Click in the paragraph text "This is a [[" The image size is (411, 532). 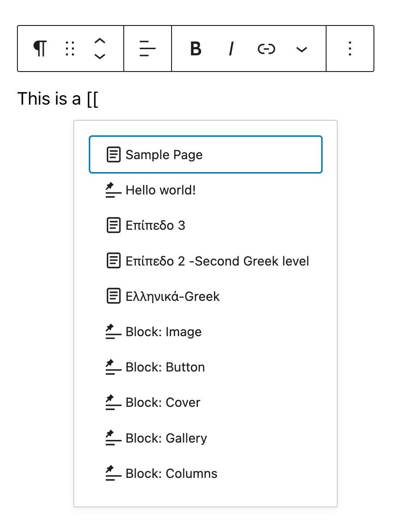(58, 99)
